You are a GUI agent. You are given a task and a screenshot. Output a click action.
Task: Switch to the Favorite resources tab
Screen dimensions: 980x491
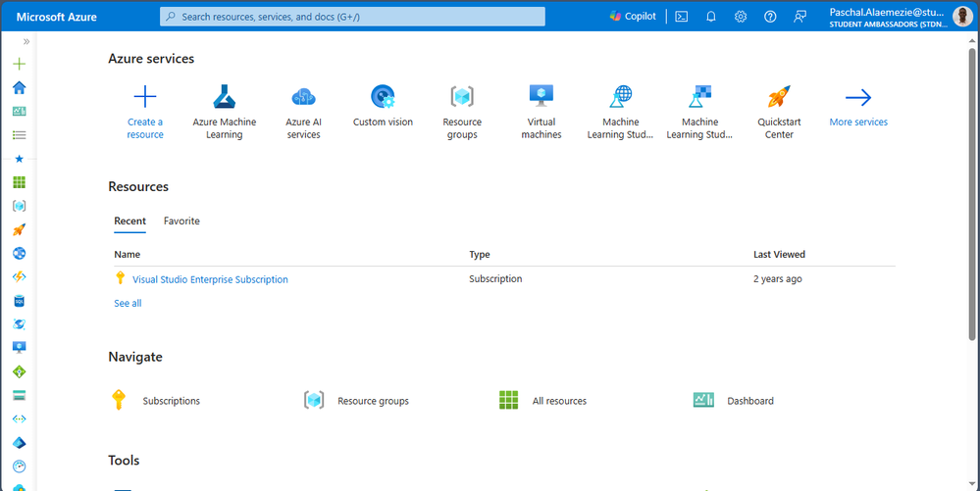[x=181, y=221]
